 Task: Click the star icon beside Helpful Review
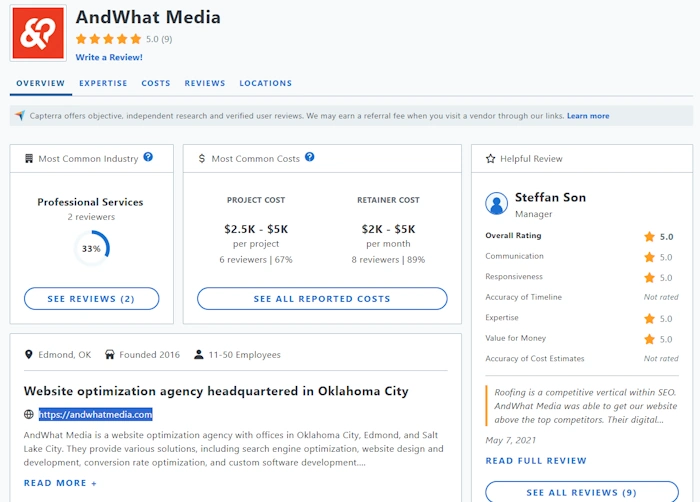(x=491, y=159)
